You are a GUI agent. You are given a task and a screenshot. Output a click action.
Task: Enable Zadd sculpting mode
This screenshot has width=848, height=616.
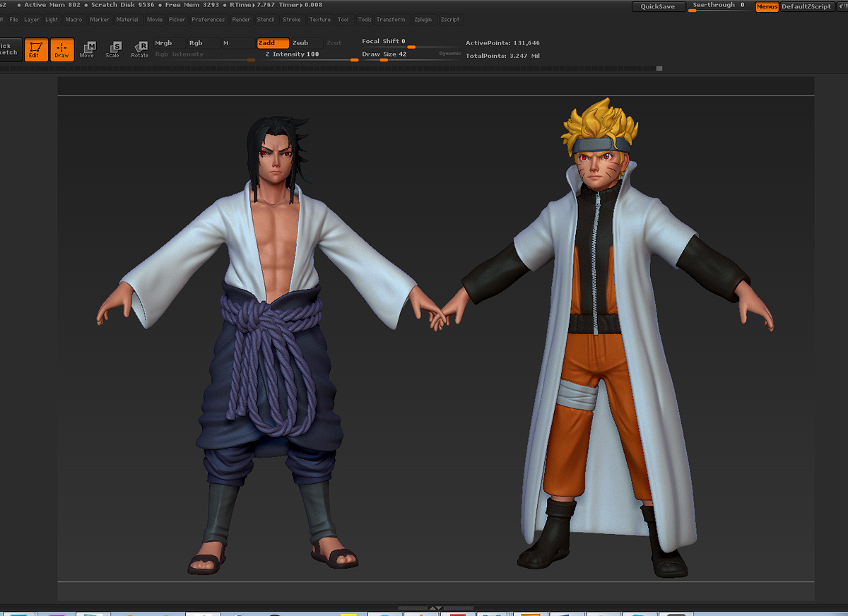coord(273,43)
